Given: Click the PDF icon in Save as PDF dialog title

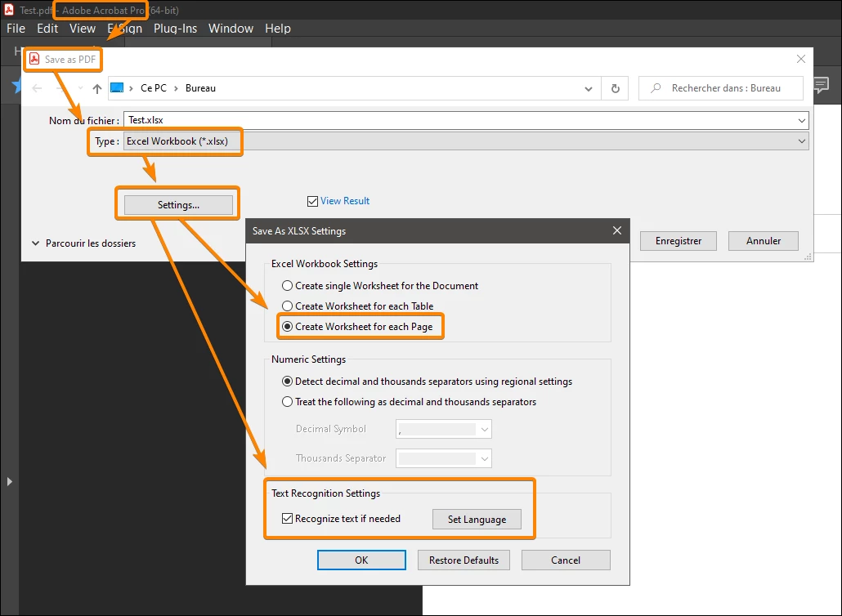Looking at the screenshot, I should [x=34, y=59].
